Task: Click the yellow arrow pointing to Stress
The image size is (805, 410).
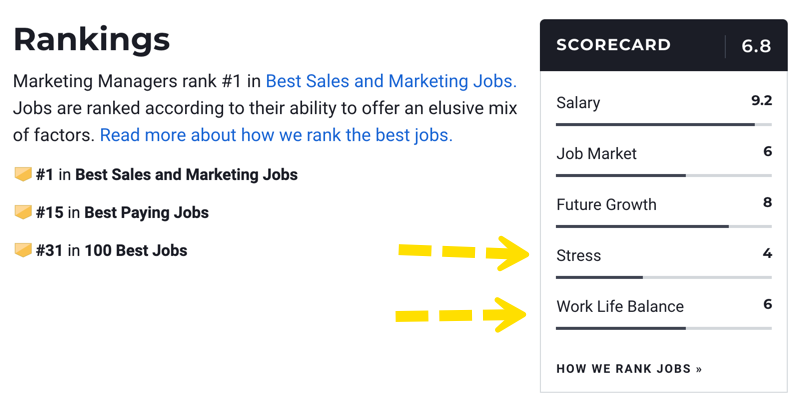Action: click(464, 252)
